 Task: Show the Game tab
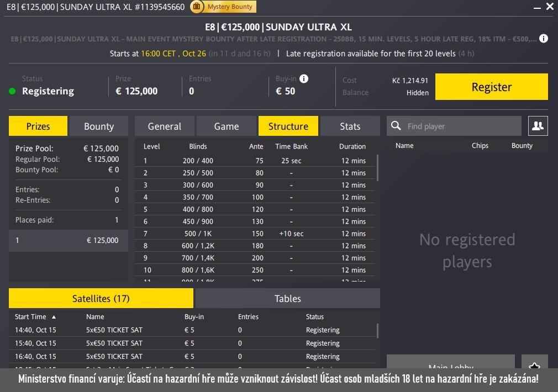(x=227, y=126)
